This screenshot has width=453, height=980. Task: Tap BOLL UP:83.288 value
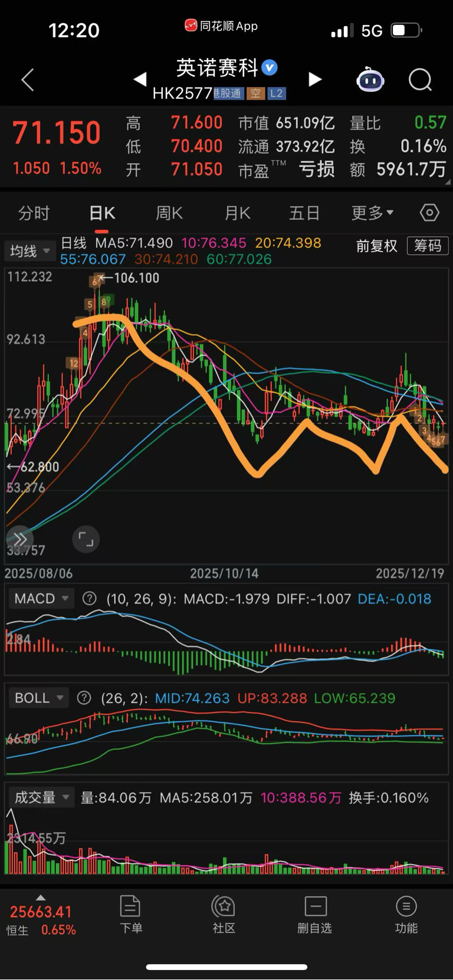click(272, 698)
